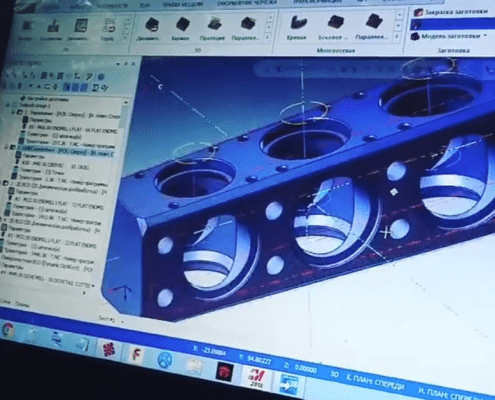495x400 pixels.
Task: Collapse the Toolpath Group-1 node
Action: (9, 105)
